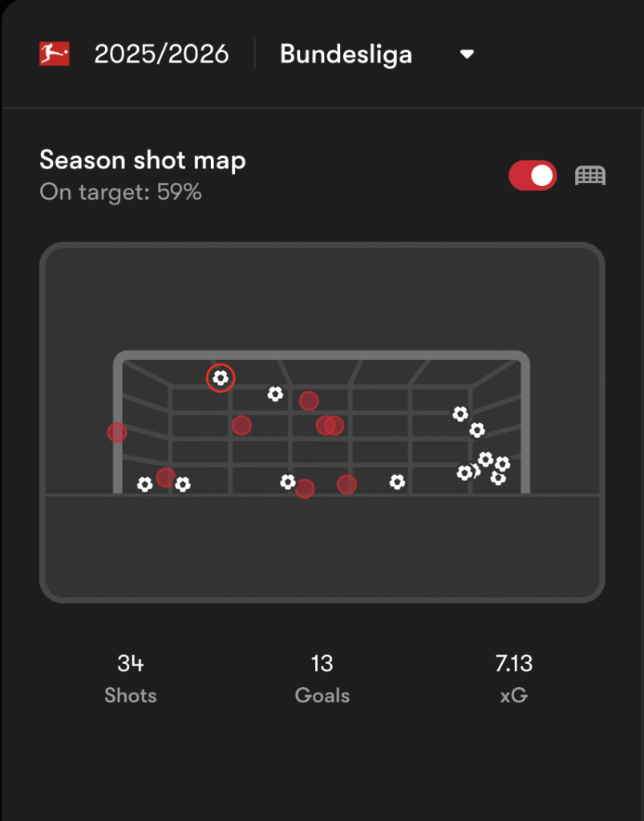This screenshot has height=821, width=644.
Task: Select the goal ball highlighted with red ring
Action: pyautogui.click(x=221, y=378)
